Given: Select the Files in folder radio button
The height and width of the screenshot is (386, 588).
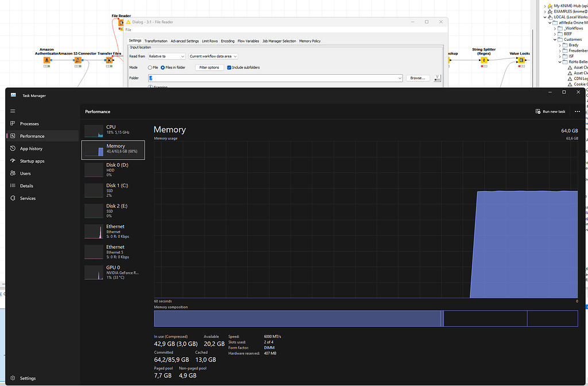Looking at the screenshot, I should tap(163, 68).
